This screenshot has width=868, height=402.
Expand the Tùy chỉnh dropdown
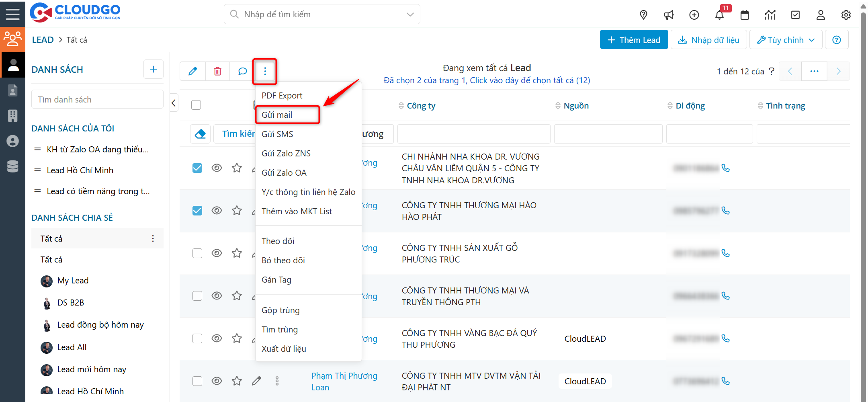click(x=786, y=40)
